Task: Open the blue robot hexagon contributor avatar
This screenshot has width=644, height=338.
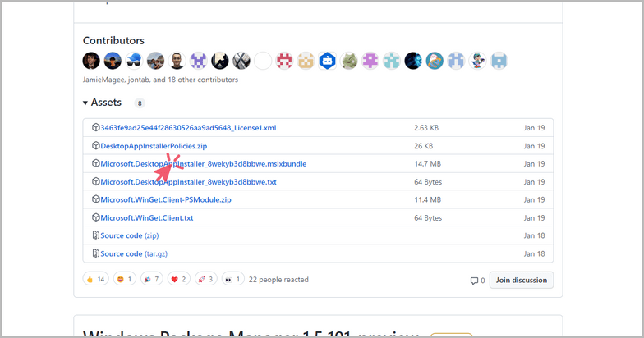Action: coord(327,61)
